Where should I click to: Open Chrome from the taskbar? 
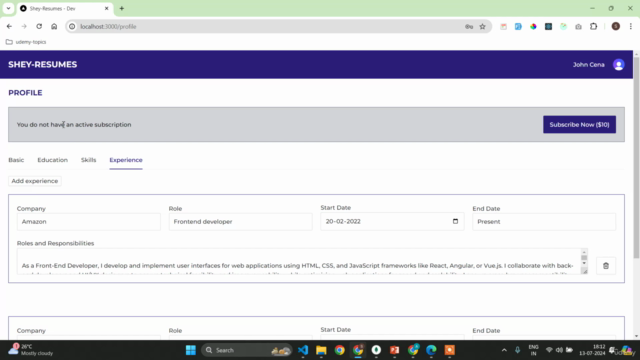pos(340,350)
